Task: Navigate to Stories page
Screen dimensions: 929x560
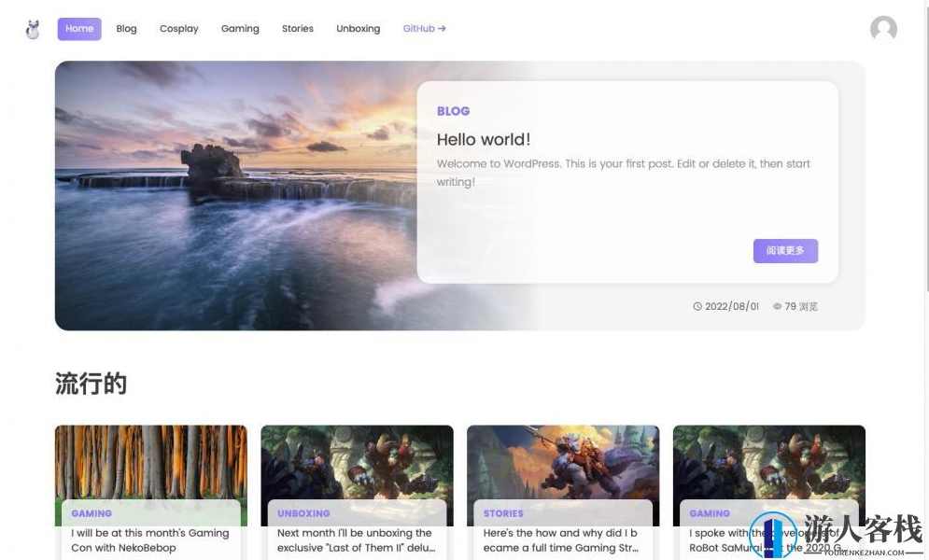Action: 298,29
